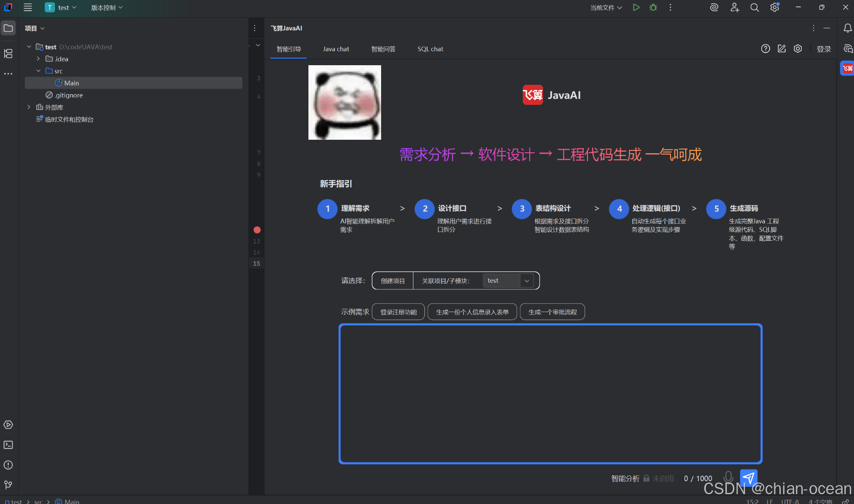Open JavaAI panel options ellipsis
This screenshot has height=504, width=854.
pos(813,28)
